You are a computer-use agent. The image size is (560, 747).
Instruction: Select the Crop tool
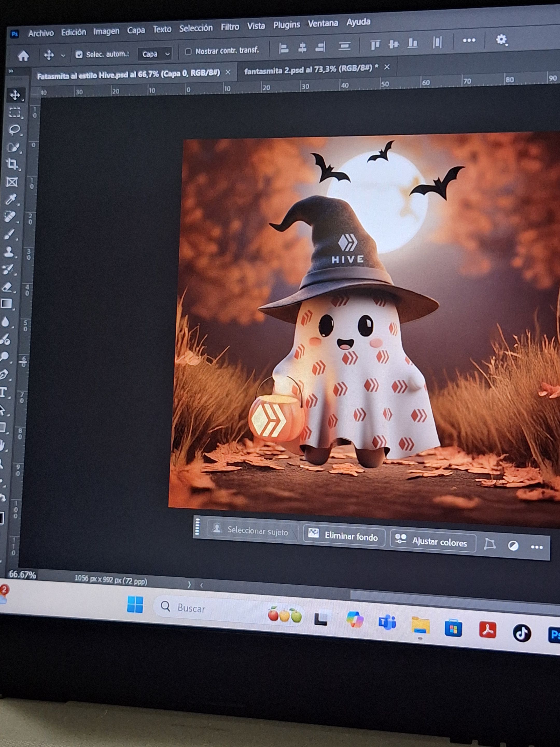pyautogui.click(x=13, y=164)
